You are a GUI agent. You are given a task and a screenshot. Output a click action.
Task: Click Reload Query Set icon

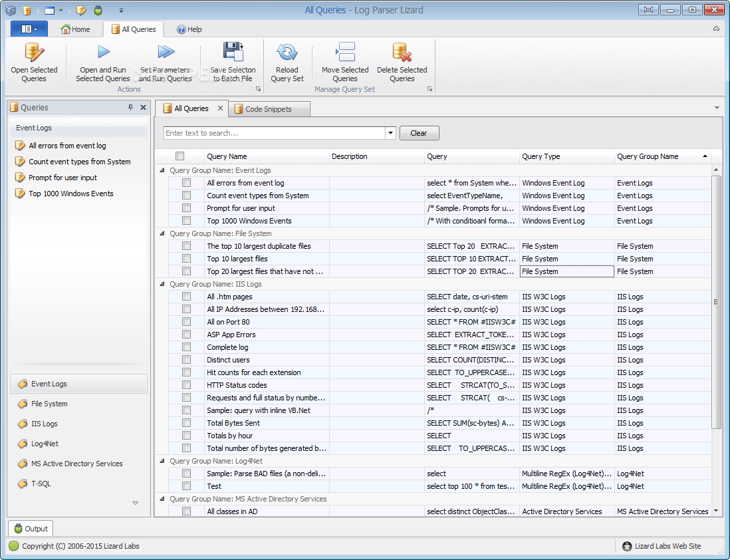click(287, 52)
